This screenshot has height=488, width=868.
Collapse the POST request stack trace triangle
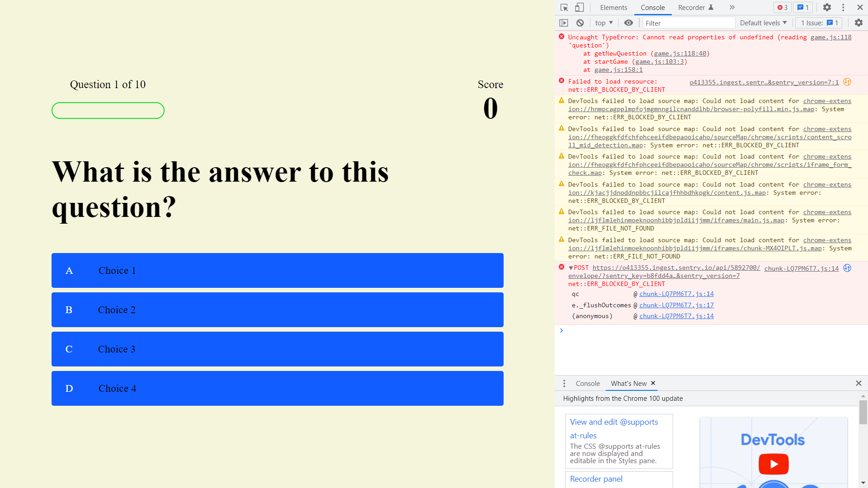pyautogui.click(x=571, y=268)
